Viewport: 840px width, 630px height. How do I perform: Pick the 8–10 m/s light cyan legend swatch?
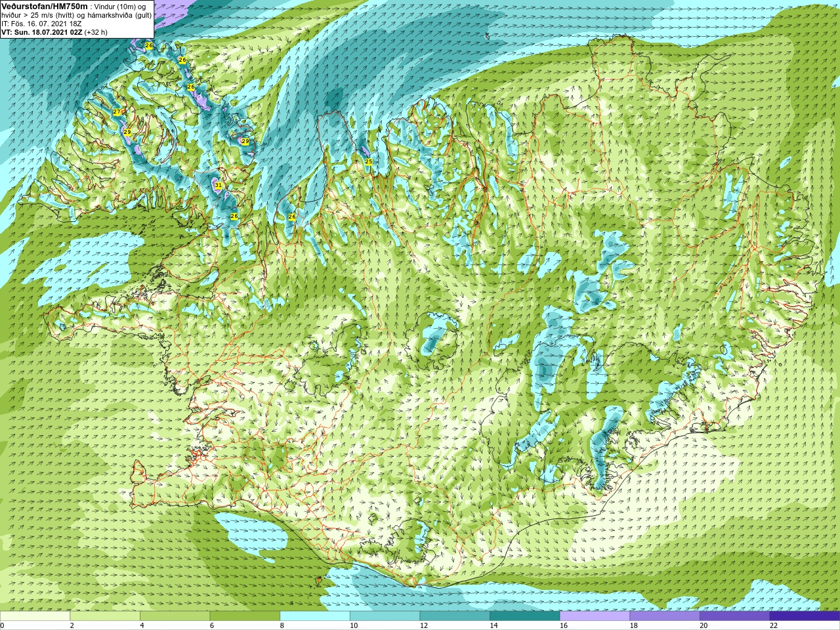315,616
